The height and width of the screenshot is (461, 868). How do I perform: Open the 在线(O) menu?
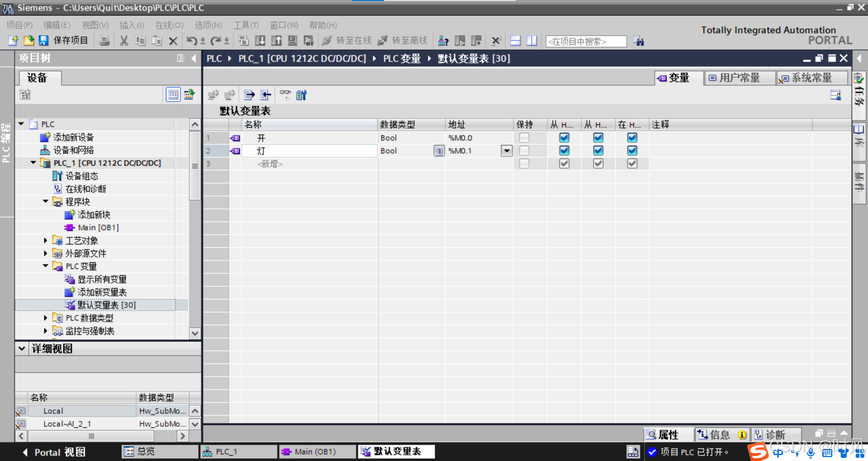coord(169,25)
